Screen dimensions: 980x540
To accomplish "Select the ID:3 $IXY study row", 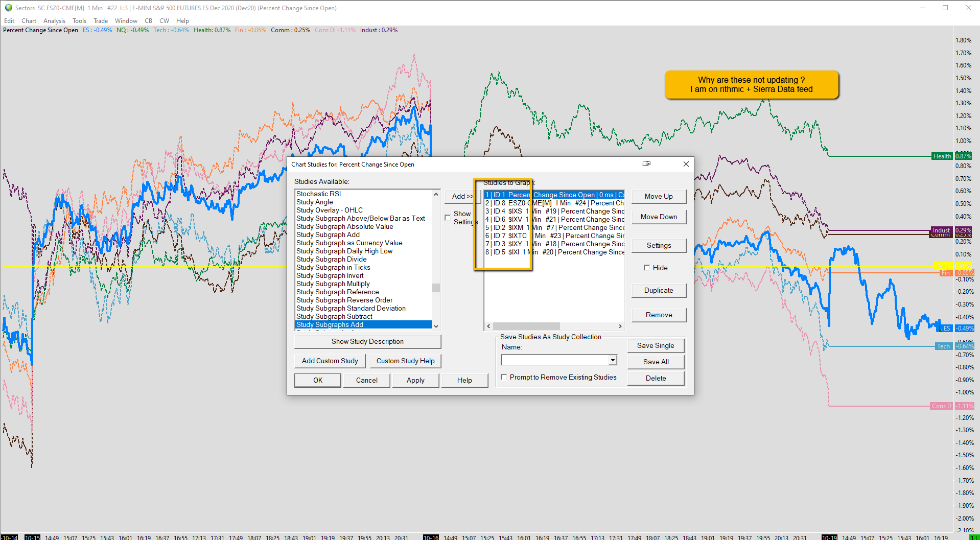I will click(554, 244).
